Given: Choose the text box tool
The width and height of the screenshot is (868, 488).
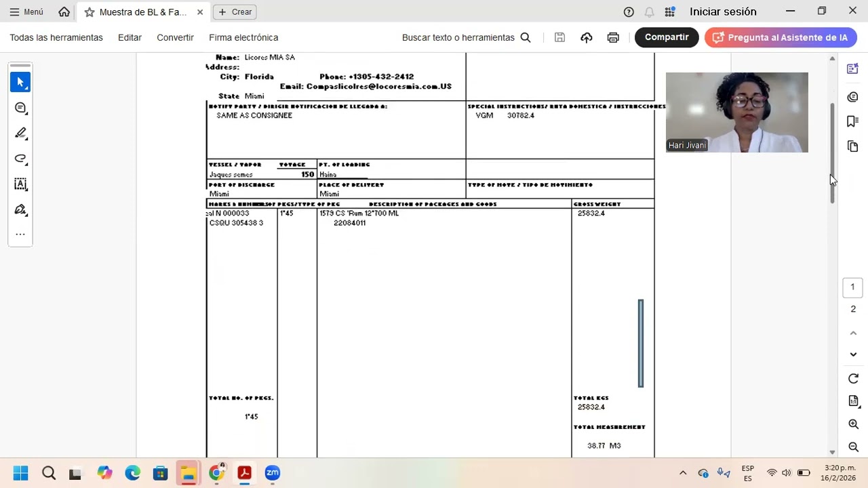Looking at the screenshot, I should coord(20,184).
